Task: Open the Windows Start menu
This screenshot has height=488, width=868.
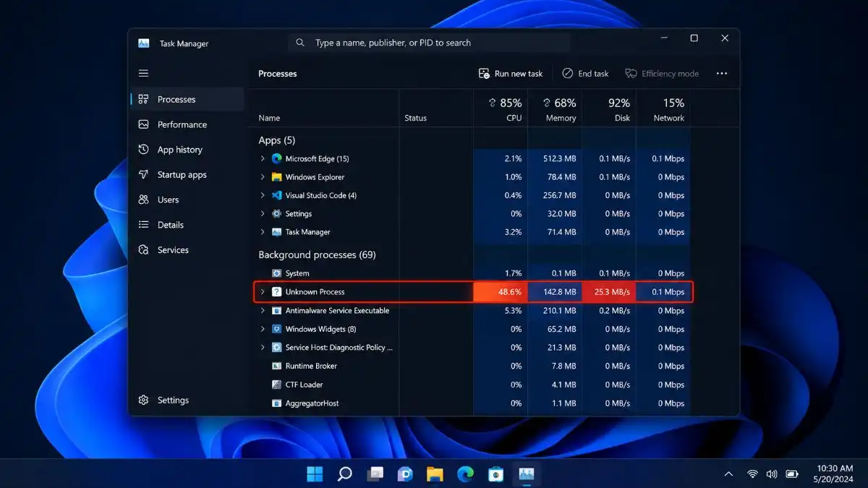Action: (315, 474)
